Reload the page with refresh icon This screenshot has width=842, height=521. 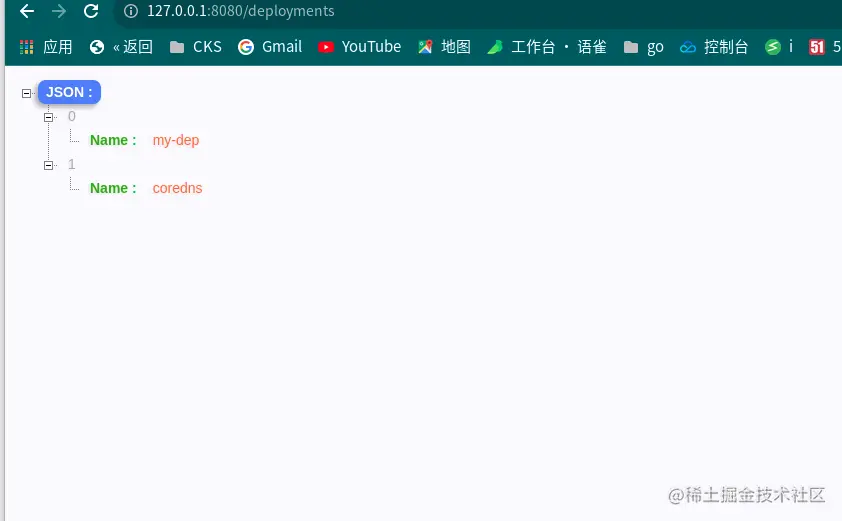click(x=91, y=11)
